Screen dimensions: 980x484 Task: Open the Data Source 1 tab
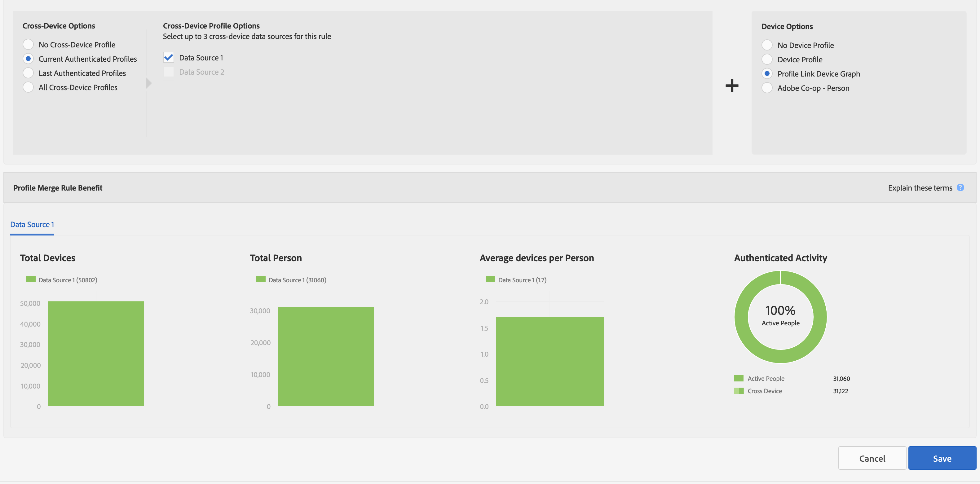[32, 224]
